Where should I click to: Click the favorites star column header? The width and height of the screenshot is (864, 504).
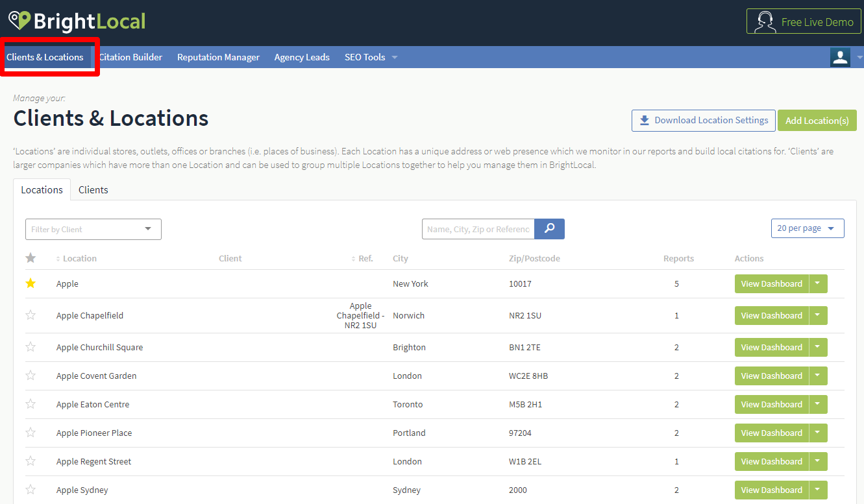tap(31, 258)
